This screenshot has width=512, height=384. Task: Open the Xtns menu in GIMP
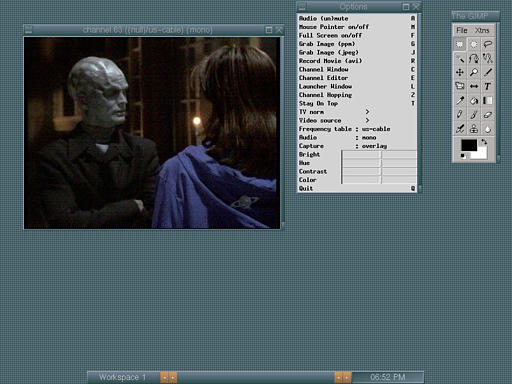(482, 30)
